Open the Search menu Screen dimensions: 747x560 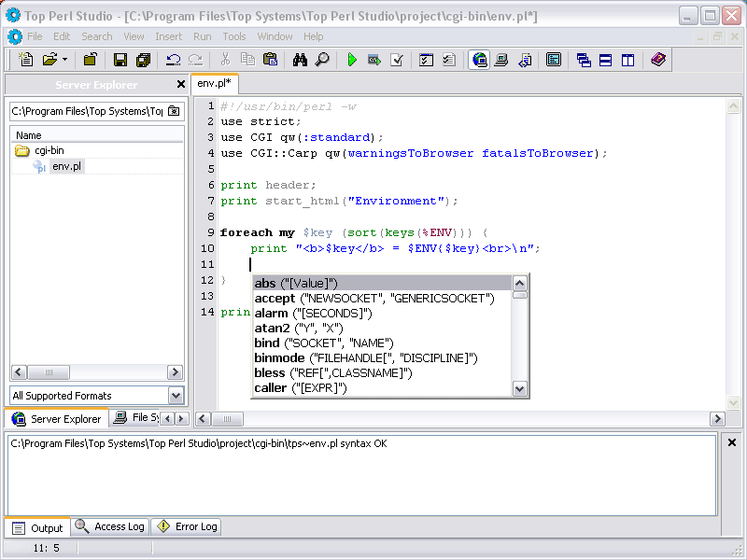(97, 36)
